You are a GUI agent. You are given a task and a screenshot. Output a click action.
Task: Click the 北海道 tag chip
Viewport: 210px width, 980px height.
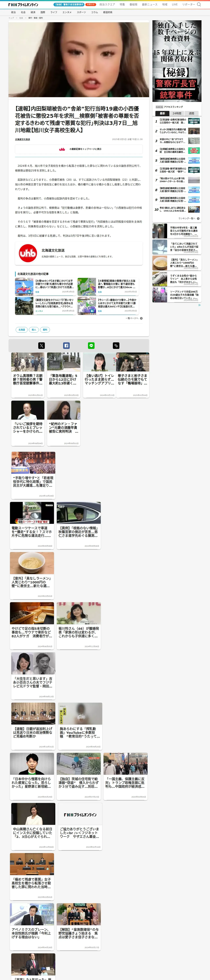22,329
